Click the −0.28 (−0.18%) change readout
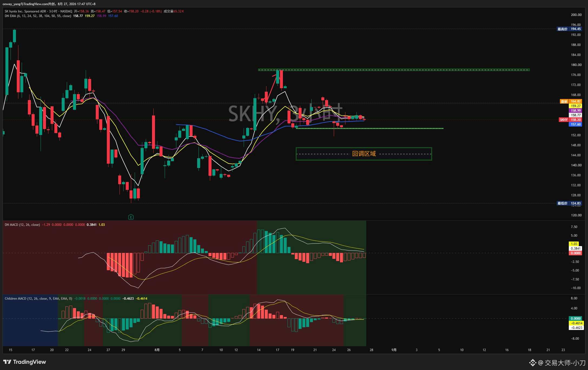The image size is (588, 370). [151, 11]
